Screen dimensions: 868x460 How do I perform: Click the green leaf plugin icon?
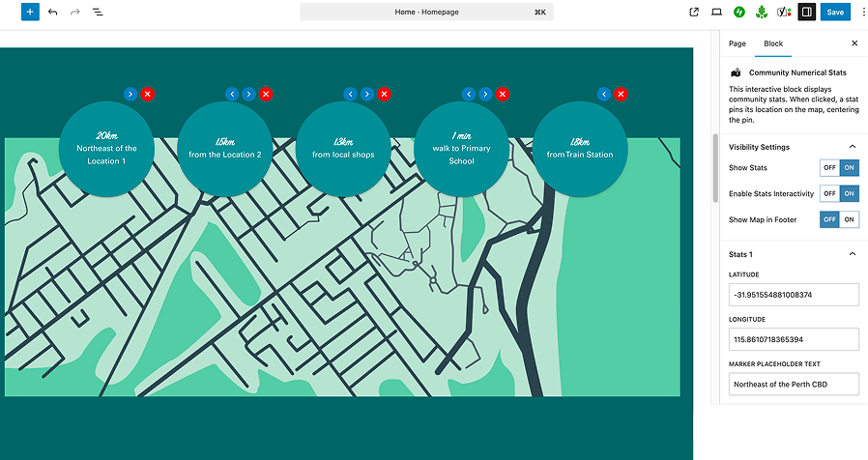762,12
